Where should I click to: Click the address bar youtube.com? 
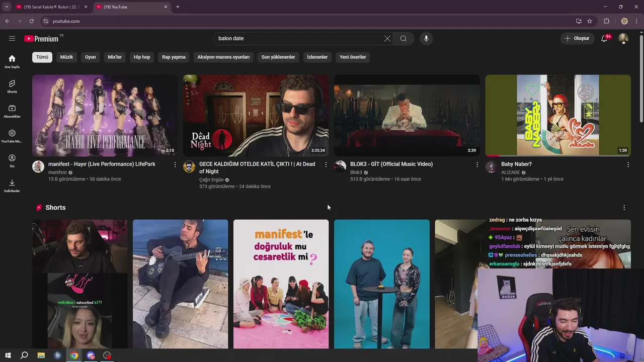pyautogui.click(x=307, y=21)
